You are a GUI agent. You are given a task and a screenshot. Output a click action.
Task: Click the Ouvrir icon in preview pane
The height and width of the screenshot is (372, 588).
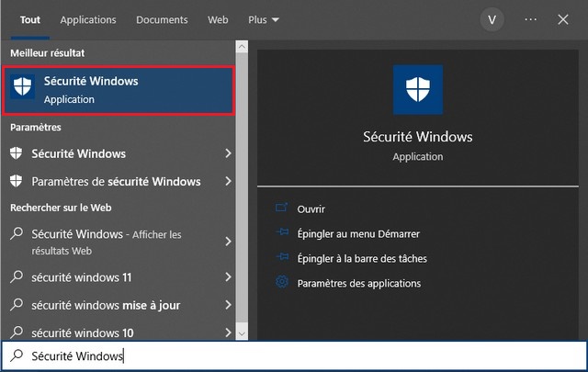282,208
